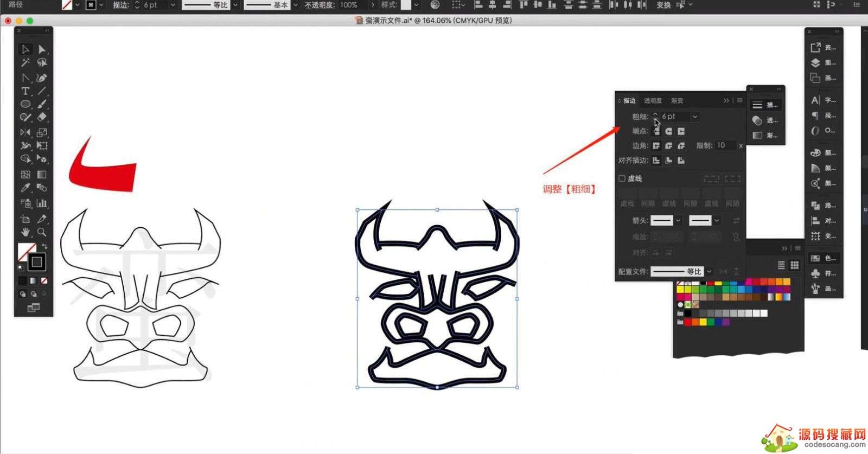The width and height of the screenshot is (868, 454).
Task: Click the round join corner icon
Action: 668,146
